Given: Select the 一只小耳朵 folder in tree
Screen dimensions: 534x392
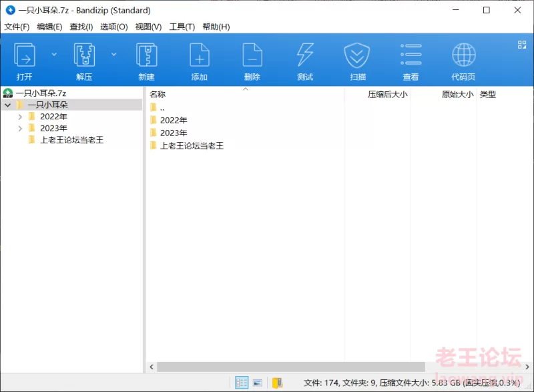Looking at the screenshot, I should point(47,105).
